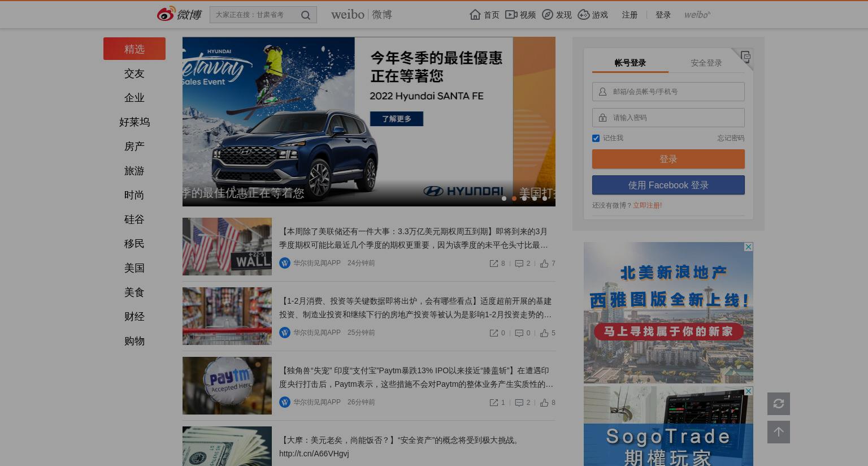This screenshot has width=868, height=466.
Task: Select first carousel dot indicator
Action: [x=504, y=199]
